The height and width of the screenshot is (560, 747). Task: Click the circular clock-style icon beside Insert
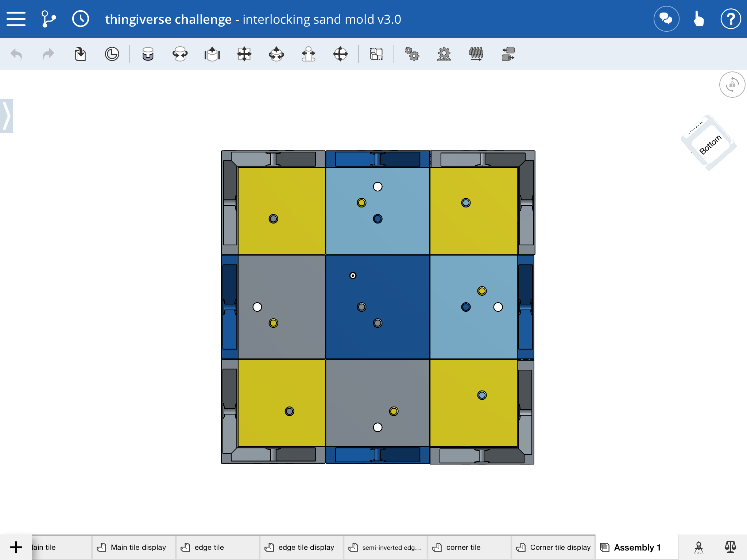[112, 54]
